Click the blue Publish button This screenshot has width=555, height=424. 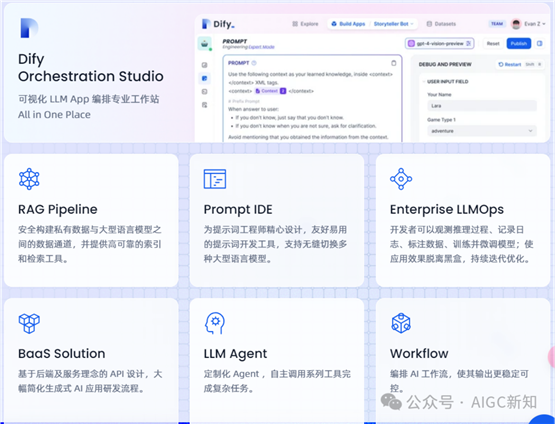519,44
